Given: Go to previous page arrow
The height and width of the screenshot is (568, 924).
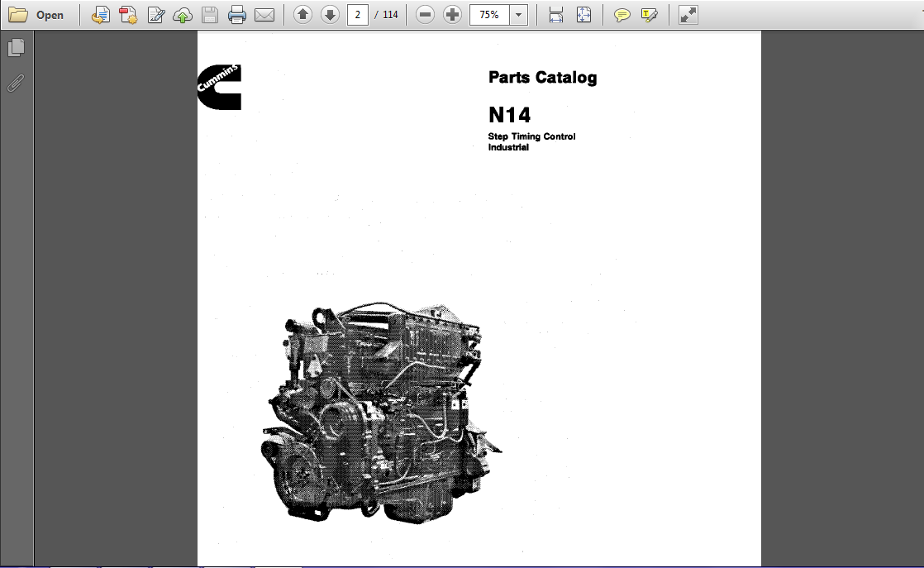Looking at the screenshot, I should (302, 15).
